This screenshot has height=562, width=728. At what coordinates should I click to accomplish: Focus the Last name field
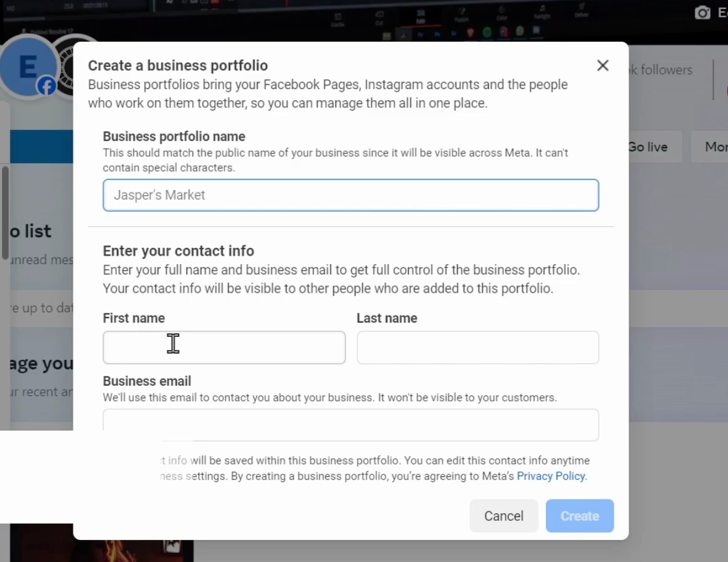point(478,347)
